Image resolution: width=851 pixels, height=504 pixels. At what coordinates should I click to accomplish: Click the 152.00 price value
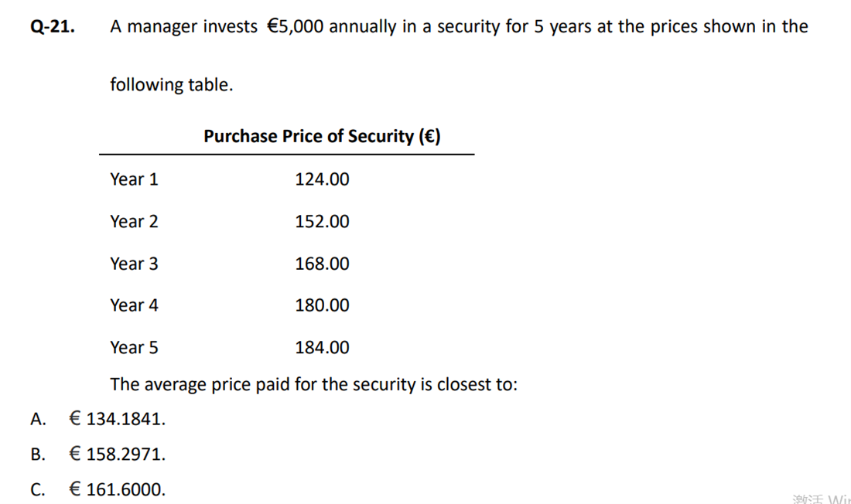[x=322, y=221]
